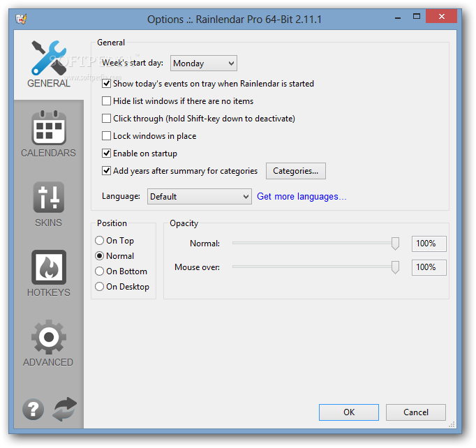Viewport: 476px width, 448px height.
Task: Click the Normal opacity 100% field
Action: 429,244
